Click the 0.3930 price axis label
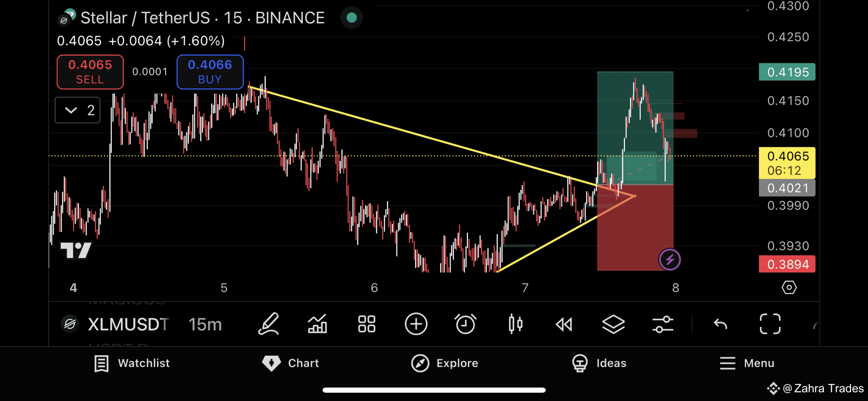Screen dimensions: 868x401 click(x=788, y=246)
